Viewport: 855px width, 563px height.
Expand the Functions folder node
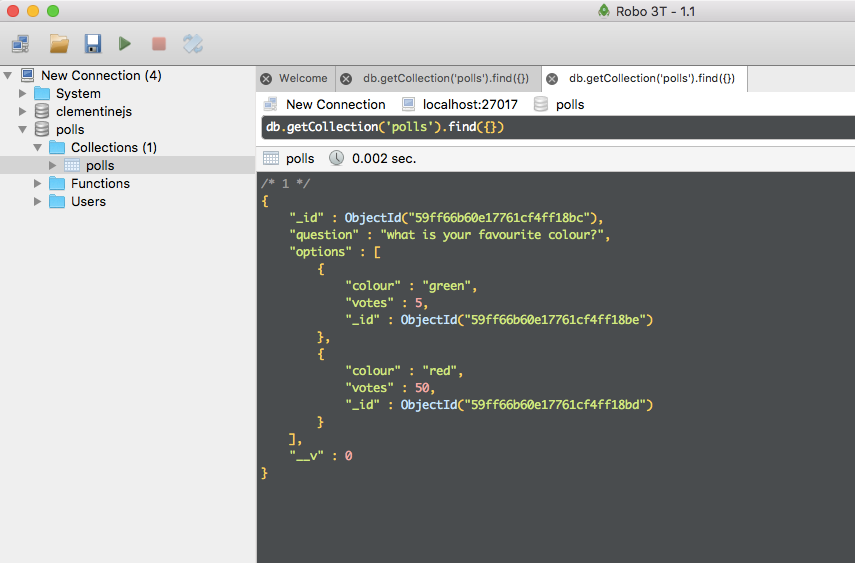[38, 183]
